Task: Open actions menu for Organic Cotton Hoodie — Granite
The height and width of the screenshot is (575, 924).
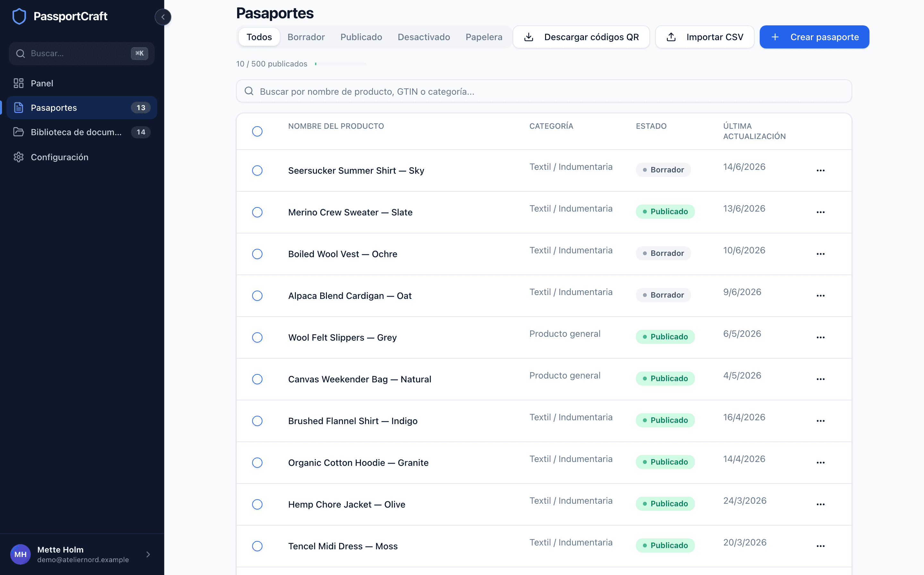Action: pyautogui.click(x=821, y=462)
